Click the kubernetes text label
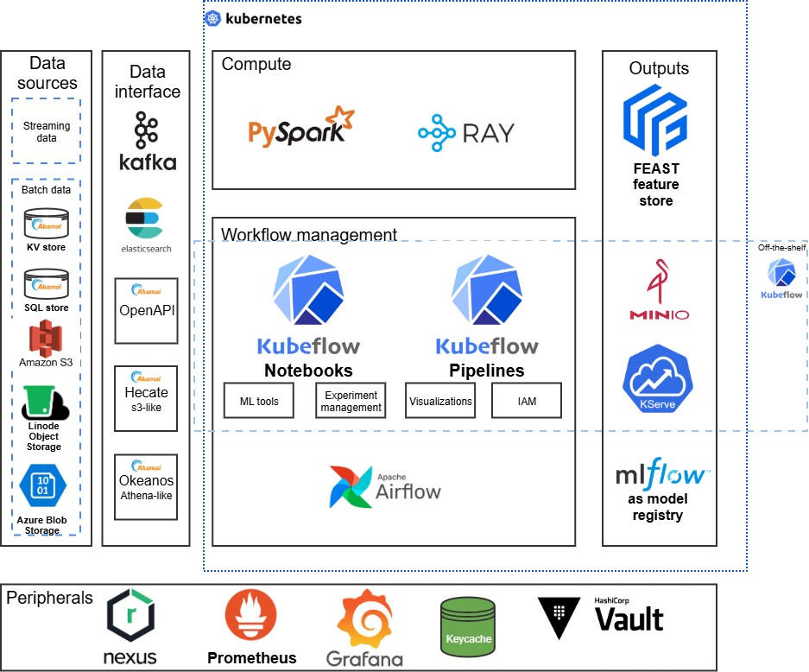809x672 pixels. (x=263, y=19)
